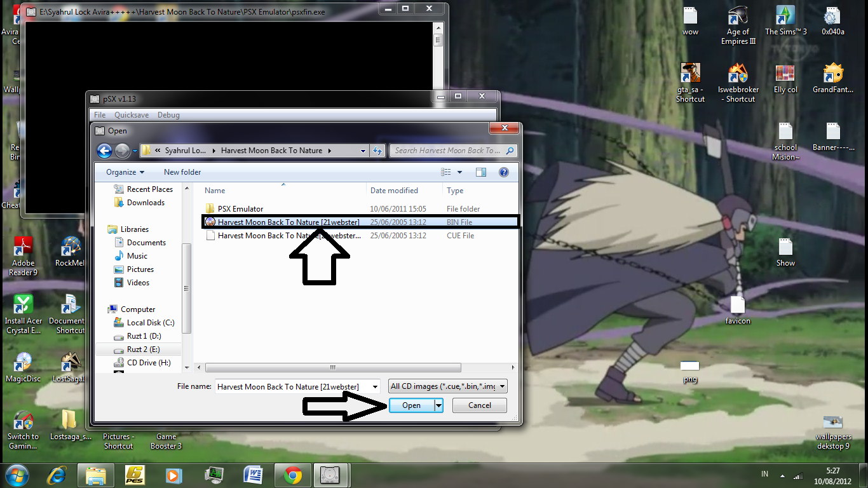Open the File menu in pSX
The height and width of the screenshot is (488, 868).
coord(100,115)
